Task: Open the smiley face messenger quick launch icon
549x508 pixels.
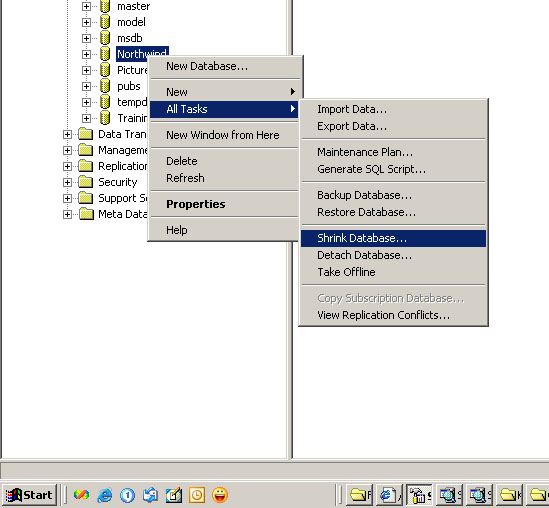Action: click(220, 495)
